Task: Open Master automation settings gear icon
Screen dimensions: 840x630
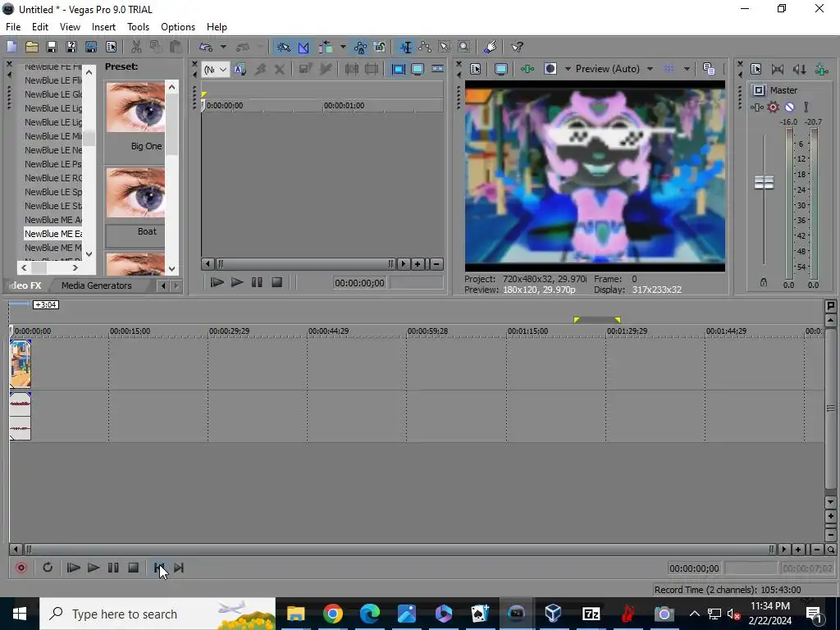Action: click(773, 107)
